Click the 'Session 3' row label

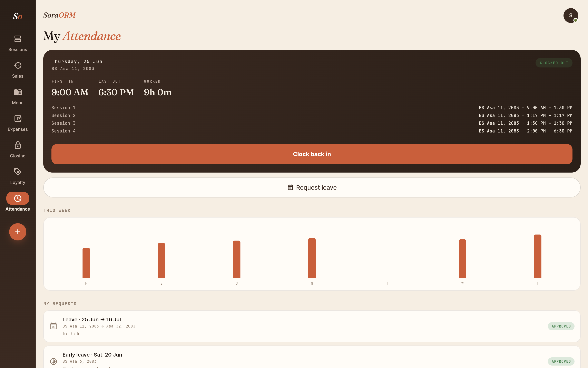coord(63,123)
